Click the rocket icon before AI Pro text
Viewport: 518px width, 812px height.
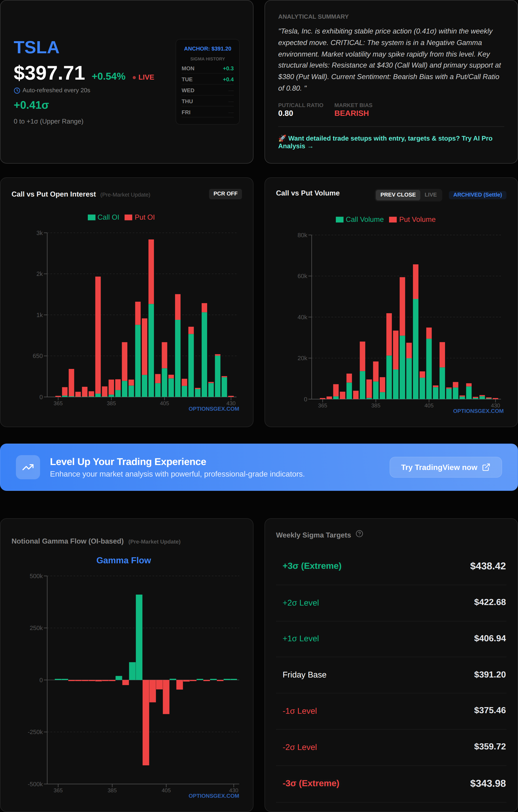pos(282,138)
